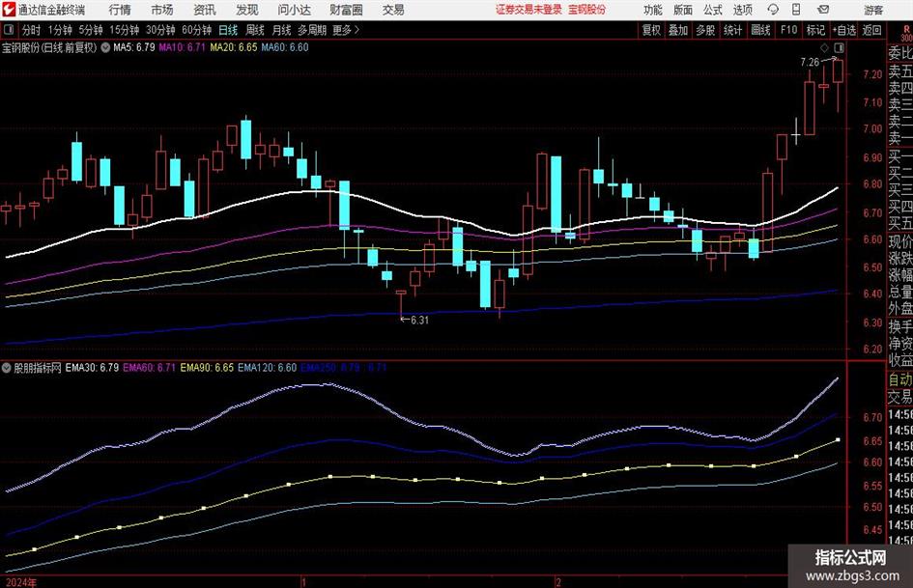Open the 选项 menu
This screenshot has height=588, width=913.
point(742,10)
